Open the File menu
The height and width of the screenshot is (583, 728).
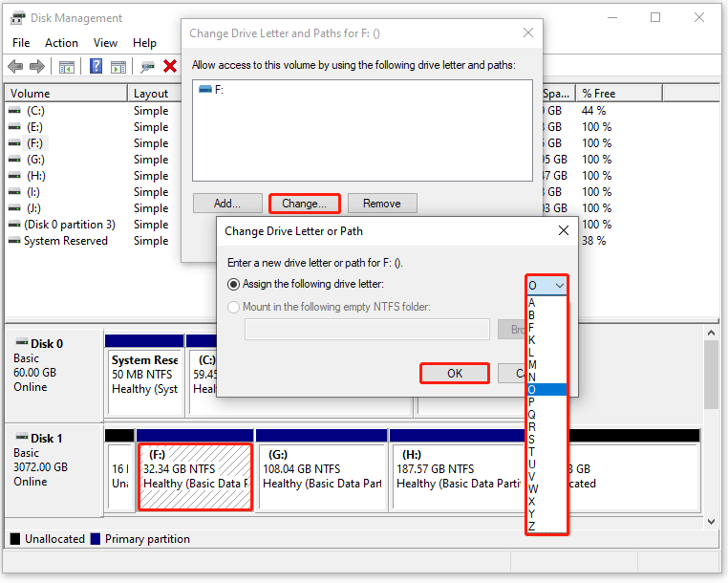click(x=21, y=43)
